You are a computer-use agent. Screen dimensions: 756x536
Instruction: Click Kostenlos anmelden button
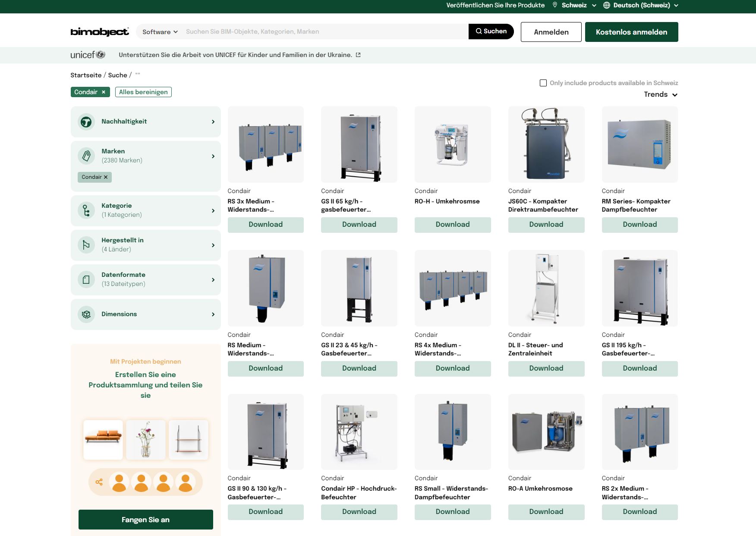(631, 32)
